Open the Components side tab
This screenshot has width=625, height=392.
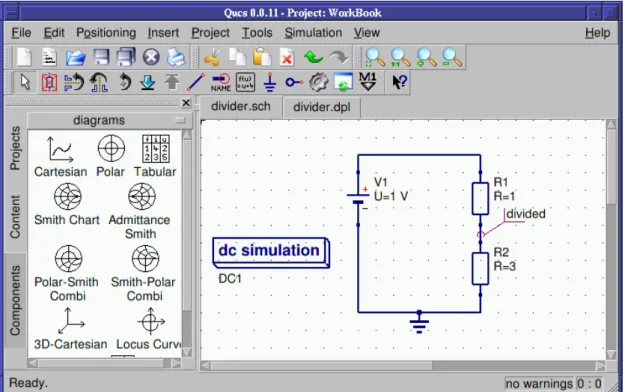pyautogui.click(x=15, y=300)
